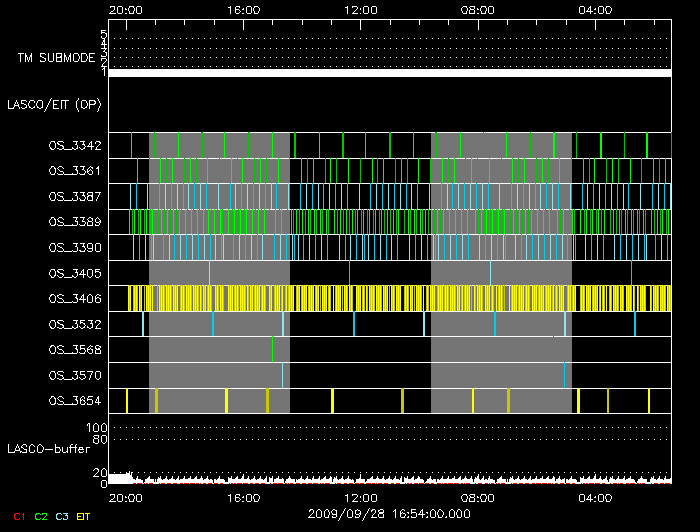Select the LASCO/EIT (DP) row label
Image resolution: width=700 pixels, height=532 pixels.
point(54,104)
